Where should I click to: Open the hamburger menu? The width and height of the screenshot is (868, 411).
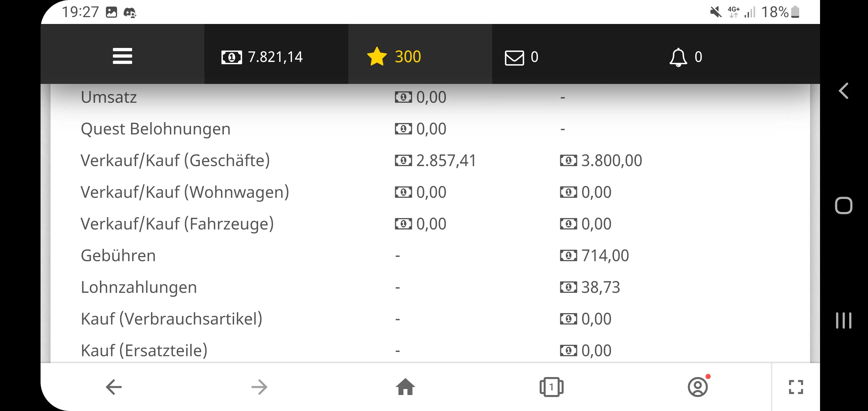coord(122,56)
